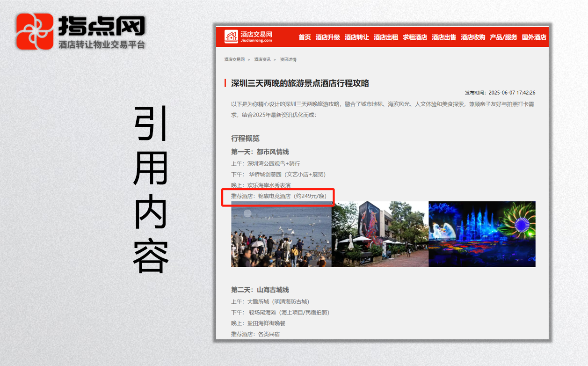The height and width of the screenshot is (366, 588).
Task: Open 求租酒店 navigation item
Action: coord(414,37)
